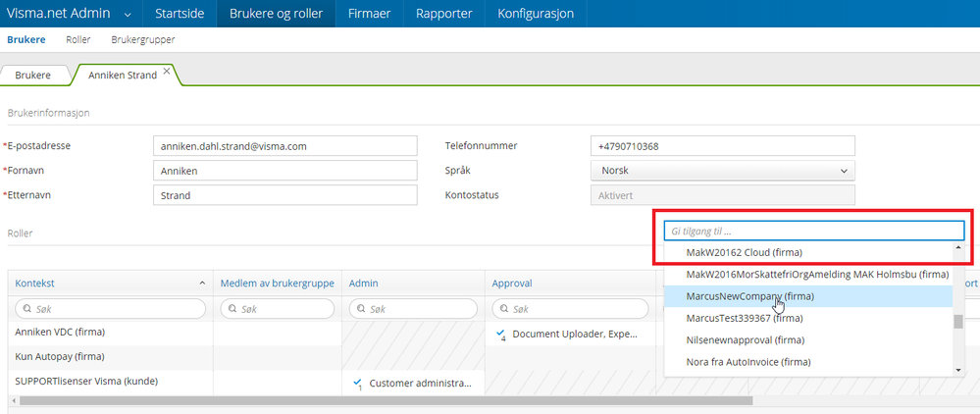The height and width of the screenshot is (414, 980).
Task: Click the dropdown list scroll down arrow
Action: (958, 370)
